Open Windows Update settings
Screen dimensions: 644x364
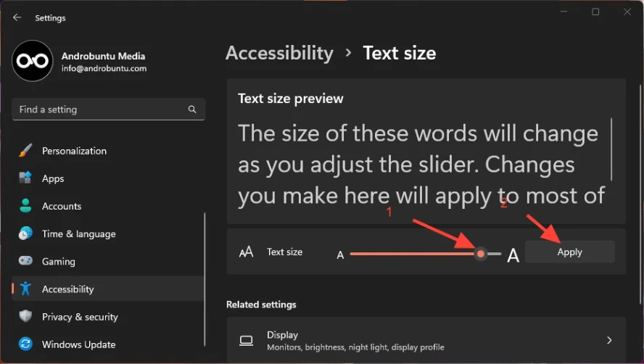(x=109, y=344)
